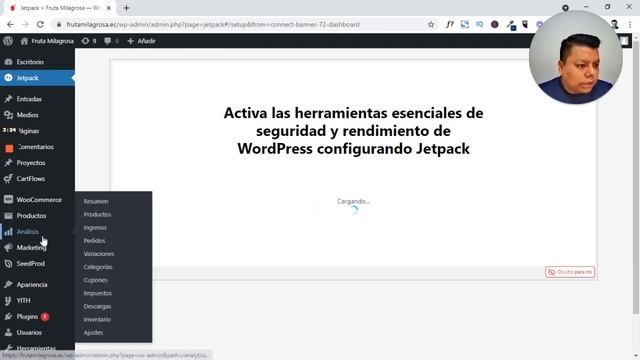Open Chrome three-dot menu
Viewport: 640px width, 360px height.
tap(630, 24)
